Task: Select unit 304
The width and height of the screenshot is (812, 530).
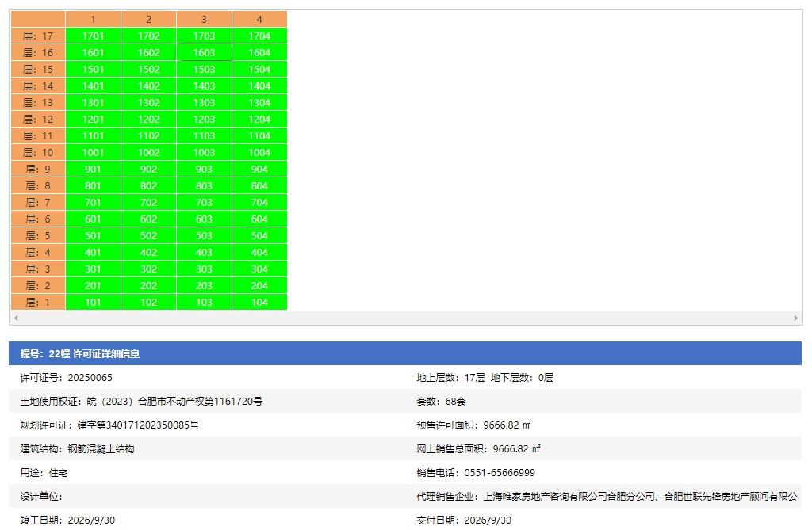Action: pos(259,269)
